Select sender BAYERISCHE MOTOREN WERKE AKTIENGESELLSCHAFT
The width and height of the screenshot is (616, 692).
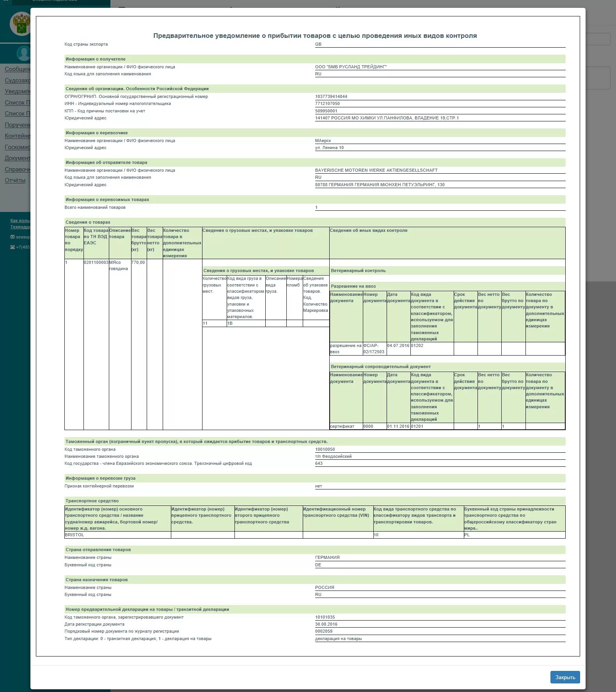click(376, 170)
